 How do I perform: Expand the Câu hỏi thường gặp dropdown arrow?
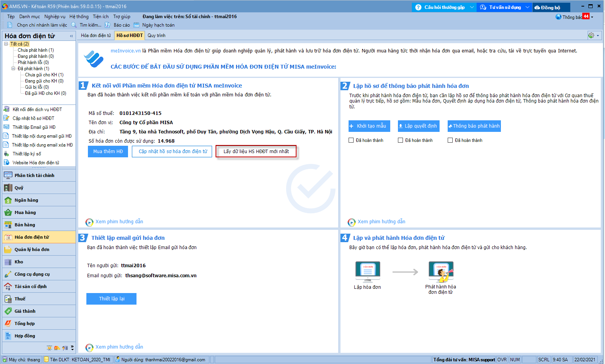tap(472, 7)
